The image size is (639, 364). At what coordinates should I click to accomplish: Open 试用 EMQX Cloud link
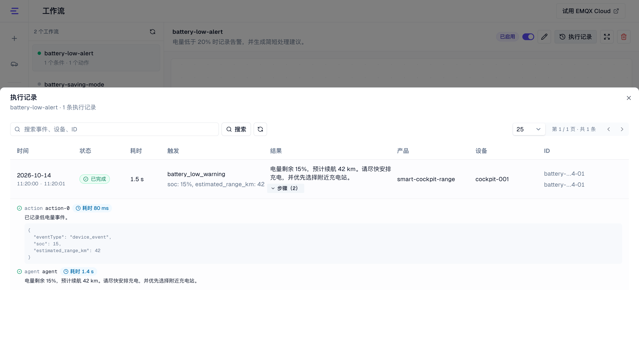click(590, 11)
